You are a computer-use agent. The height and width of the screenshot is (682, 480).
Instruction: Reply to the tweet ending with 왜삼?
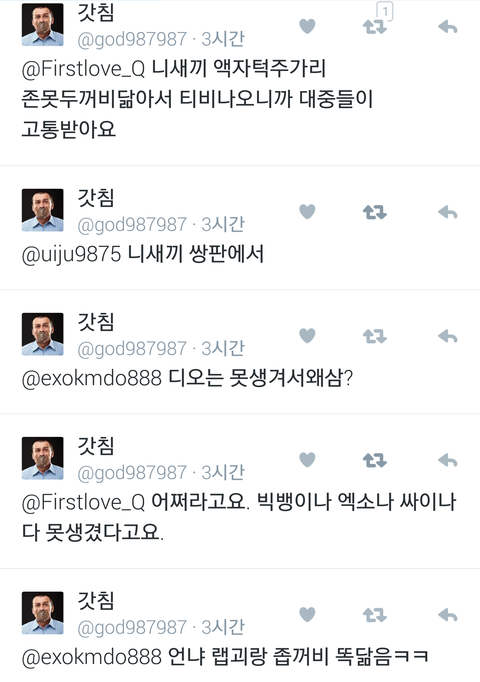(x=447, y=336)
